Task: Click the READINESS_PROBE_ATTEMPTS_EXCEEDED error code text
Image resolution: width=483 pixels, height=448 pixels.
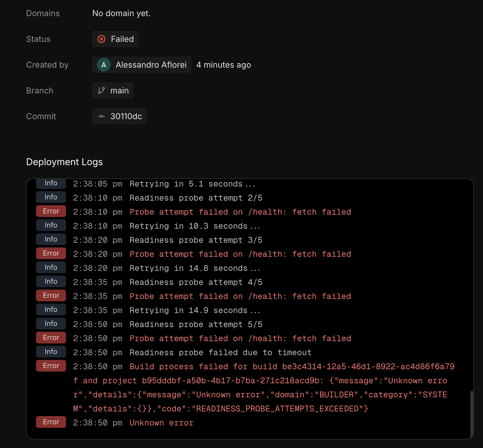Action: (x=278, y=409)
